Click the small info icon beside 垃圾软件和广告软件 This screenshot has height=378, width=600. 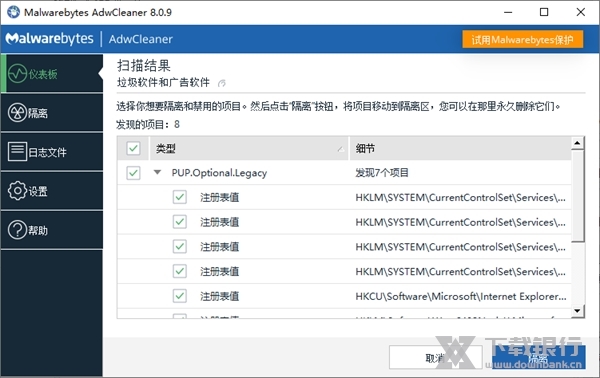222,83
